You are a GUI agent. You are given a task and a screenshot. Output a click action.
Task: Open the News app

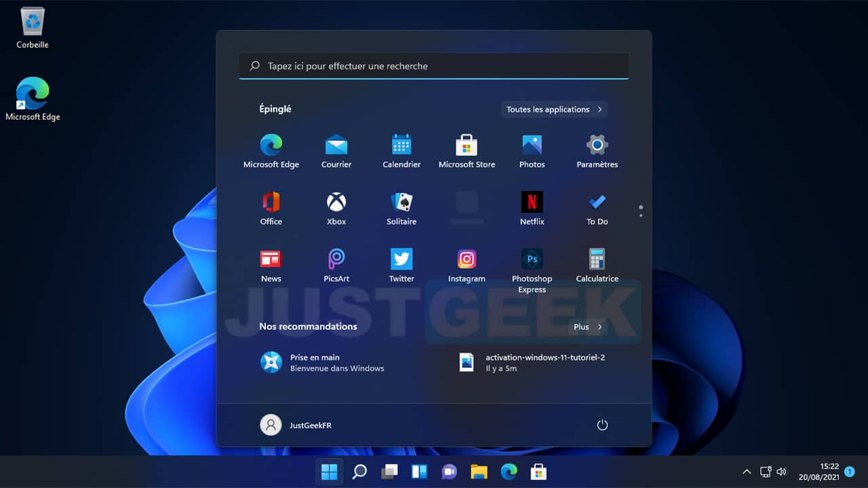[x=271, y=265]
